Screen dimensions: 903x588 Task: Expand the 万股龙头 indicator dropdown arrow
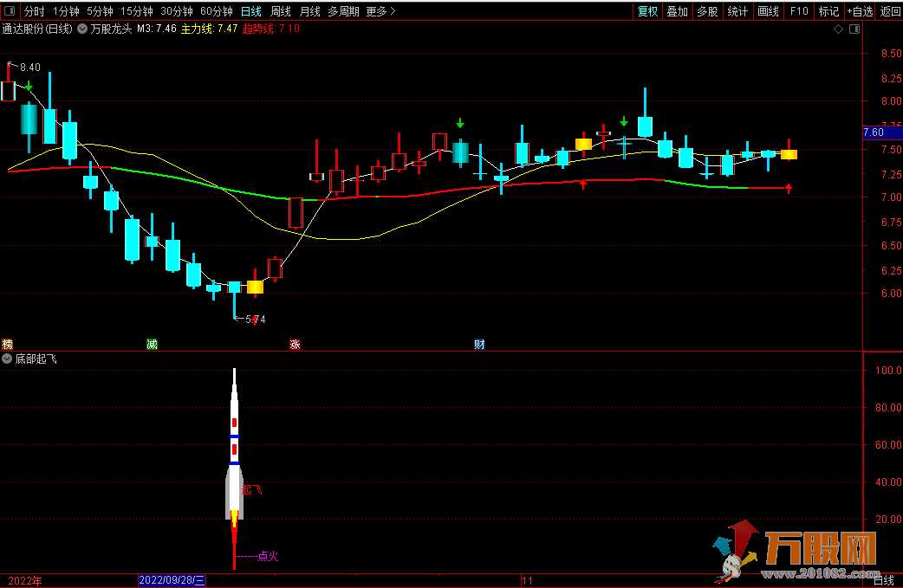(x=82, y=29)
